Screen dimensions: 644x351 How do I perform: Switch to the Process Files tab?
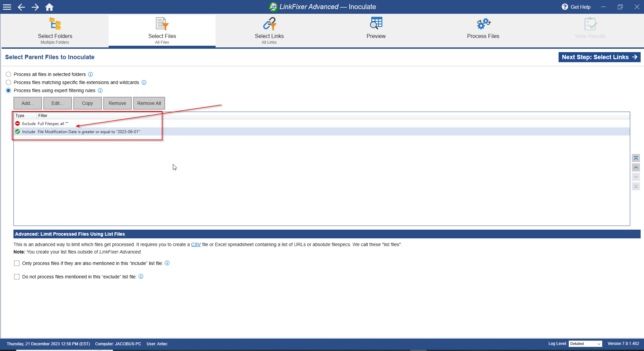click(x=483, y=31)
